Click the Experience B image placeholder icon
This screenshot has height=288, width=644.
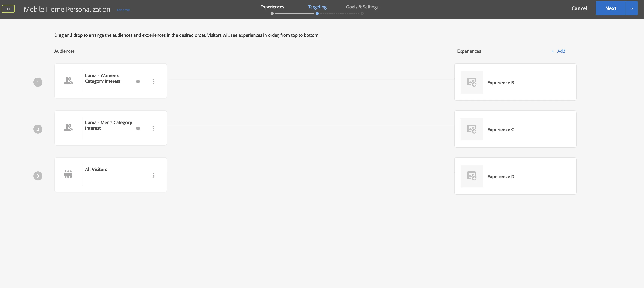[472, 82]
